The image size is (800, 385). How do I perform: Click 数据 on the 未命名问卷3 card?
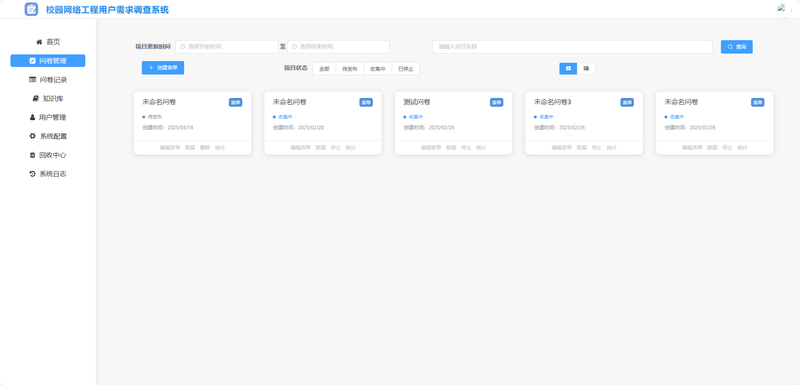pos(582,148)
